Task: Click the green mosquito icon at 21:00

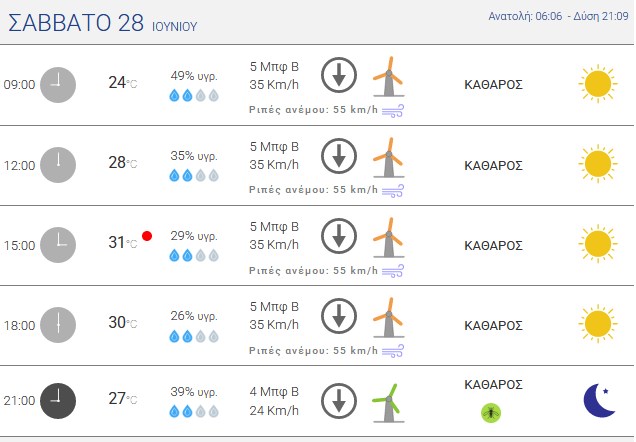Action: tap(491, 413)
